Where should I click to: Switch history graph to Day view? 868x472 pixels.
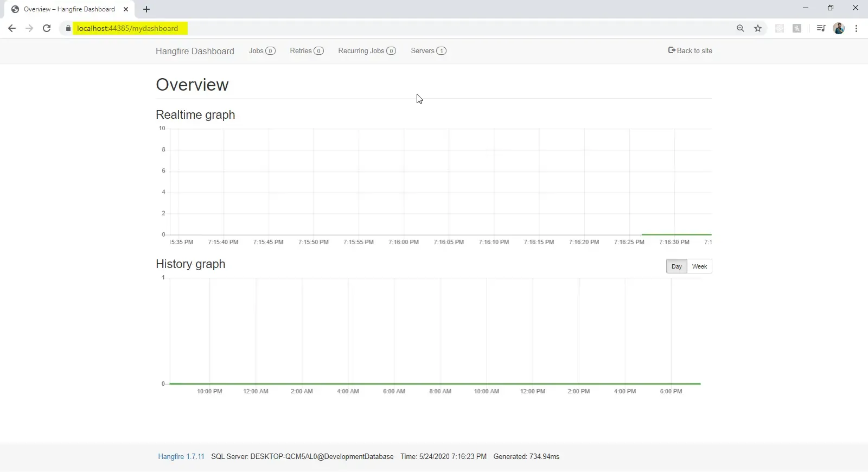pyautogui.click(x=676, y=266)
